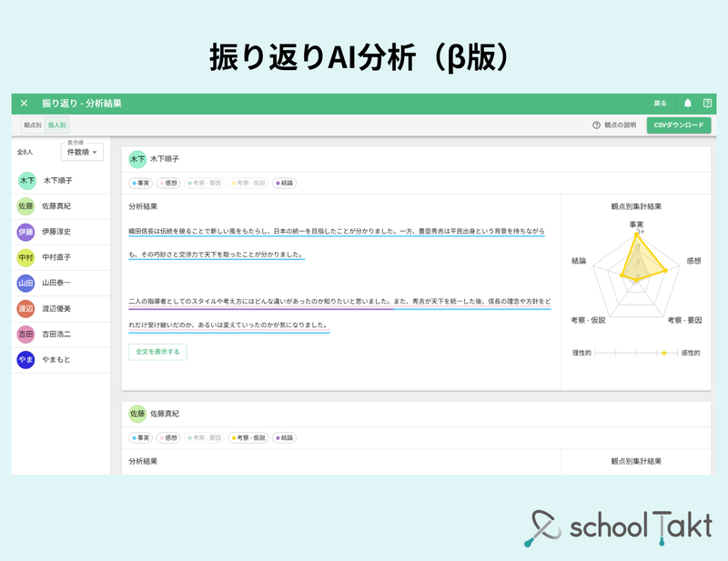Select the 個人別 tab
Image resolution: width=728 pixels, height=561 pixels.
click(56, 125)
